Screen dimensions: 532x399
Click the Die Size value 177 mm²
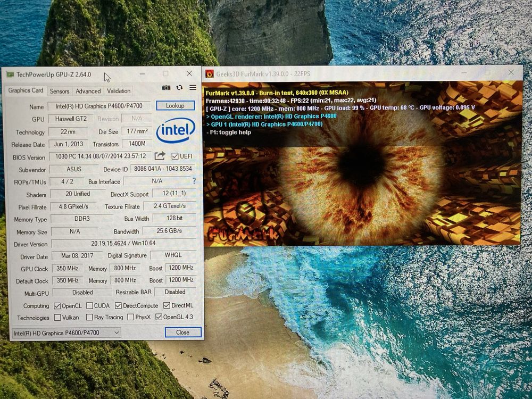(x=137, y=131)
